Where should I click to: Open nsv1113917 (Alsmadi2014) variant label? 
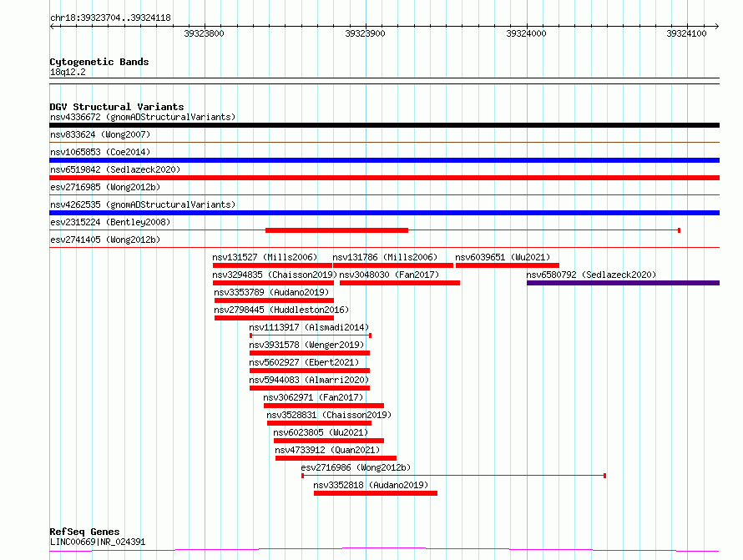tap(309, 327)
